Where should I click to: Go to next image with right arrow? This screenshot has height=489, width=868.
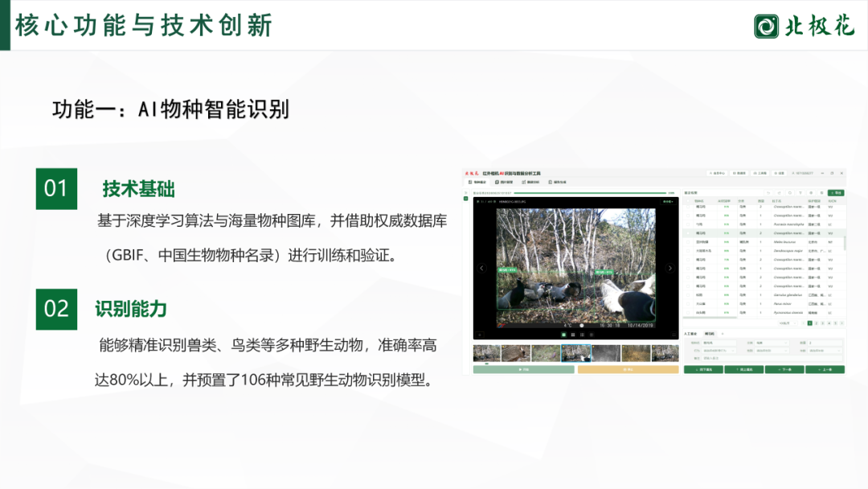pos(670,268)
